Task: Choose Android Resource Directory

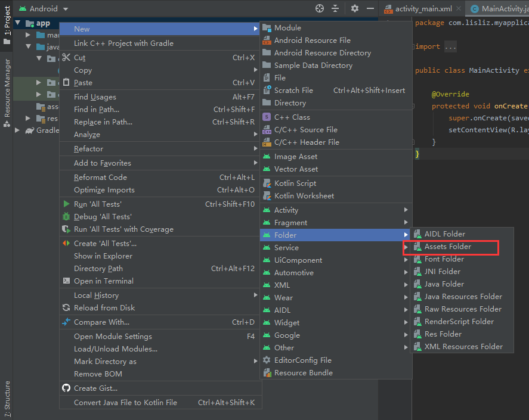Action: [336, 52]
